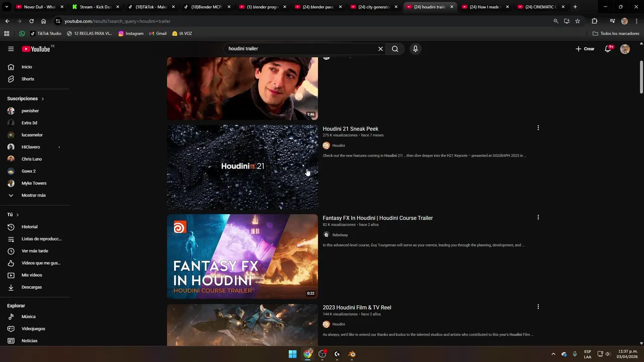Open the Houdini 21 Sneak Peek title
644x362 pixels.
tap(350, 129)
